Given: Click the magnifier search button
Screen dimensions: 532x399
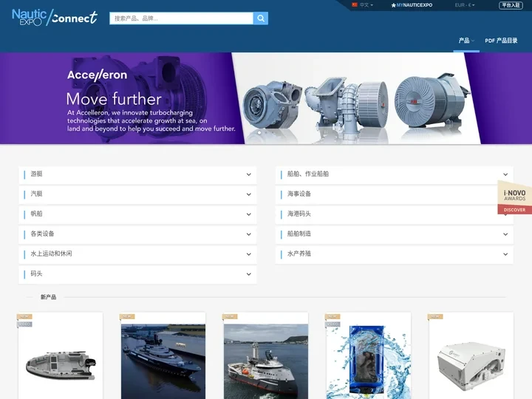Looking at the screenshot, I should tap(261, 18).
